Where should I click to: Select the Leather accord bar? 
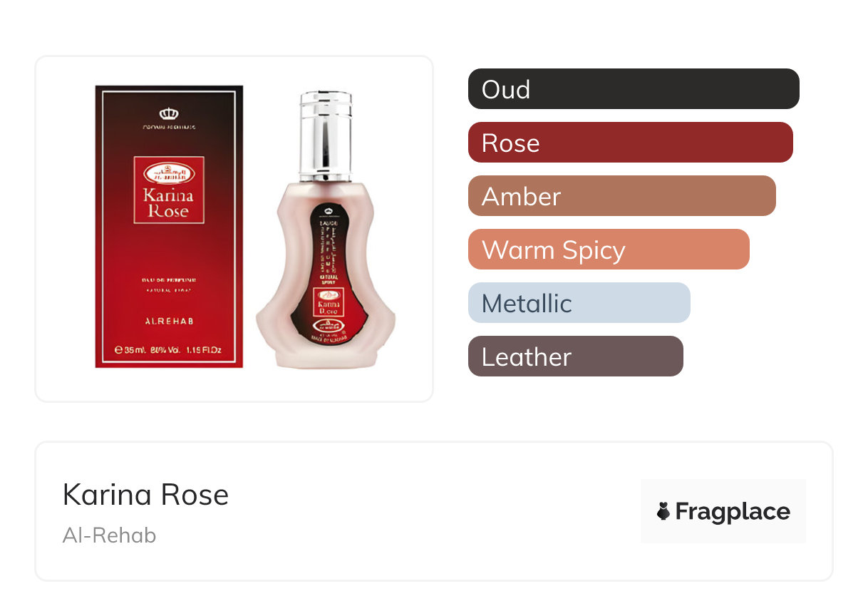[575, 356]
